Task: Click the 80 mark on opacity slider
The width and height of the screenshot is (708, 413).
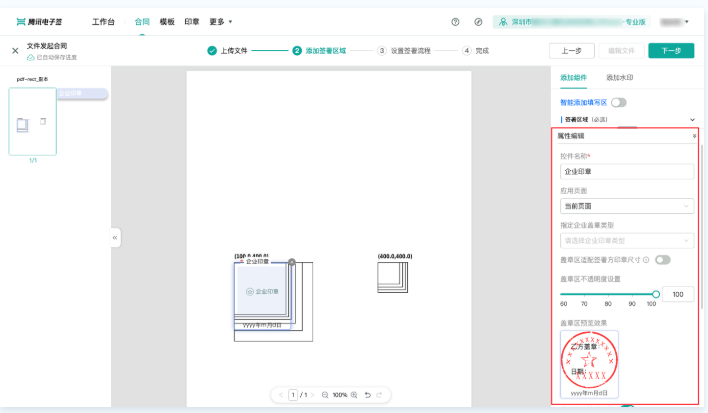Action: point(608,304)
